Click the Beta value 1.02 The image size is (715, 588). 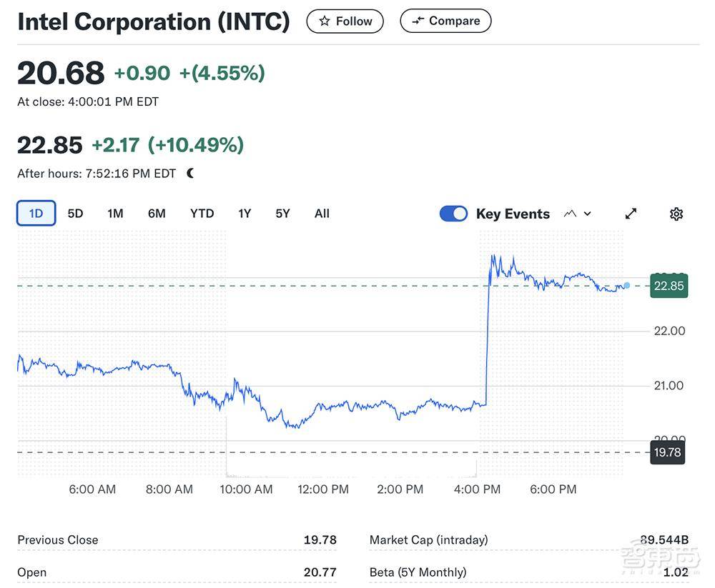tap(676, 572)
